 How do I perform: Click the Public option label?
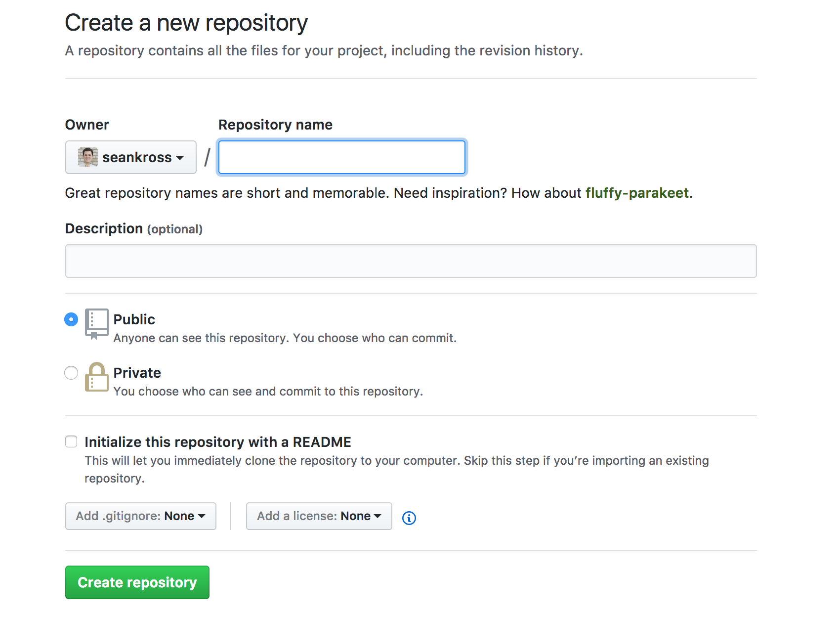pos(134,319)
